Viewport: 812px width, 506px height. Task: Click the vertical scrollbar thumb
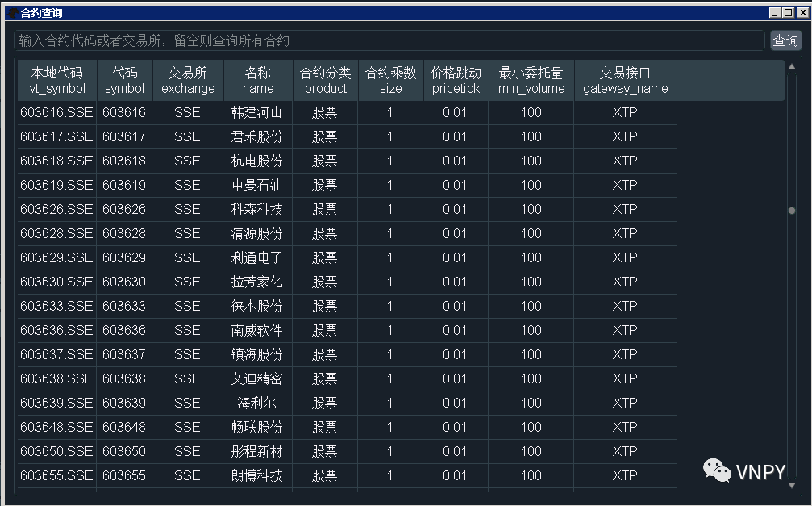[x=793, y=210]
